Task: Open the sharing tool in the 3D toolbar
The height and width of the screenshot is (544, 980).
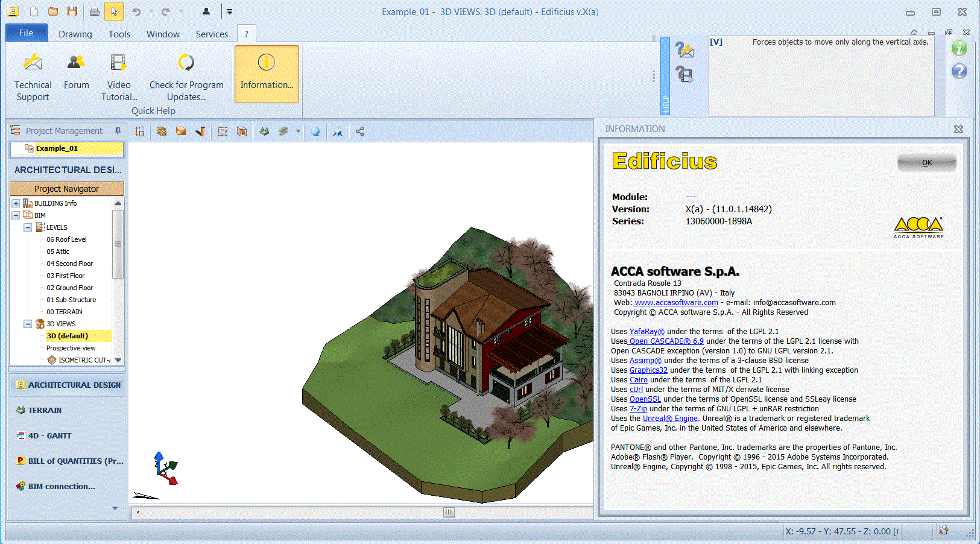Action: pos(359,131)
